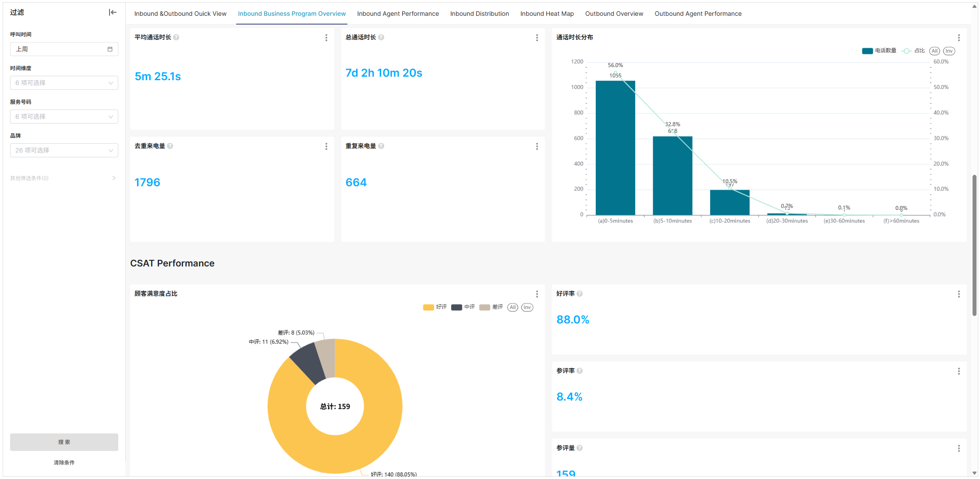Open options menu for 平均通话时长 card

pos(326,38)
